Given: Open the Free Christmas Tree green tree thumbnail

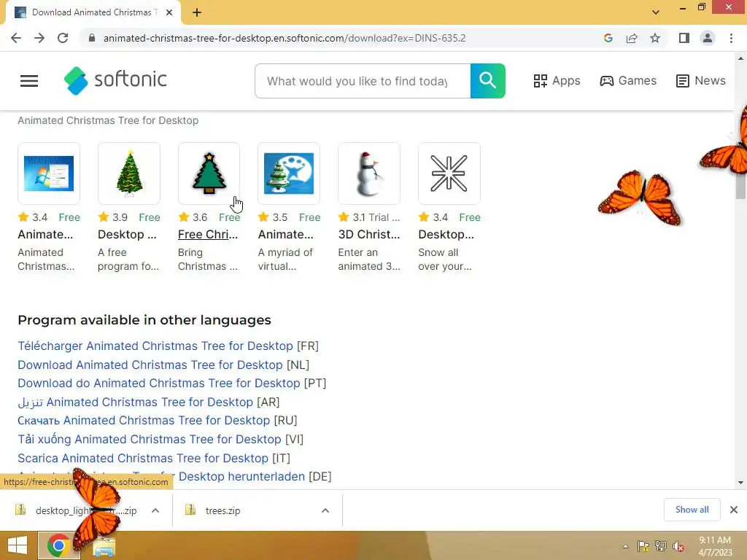Looking at the screenshot, I should click(x=209, y=174).
